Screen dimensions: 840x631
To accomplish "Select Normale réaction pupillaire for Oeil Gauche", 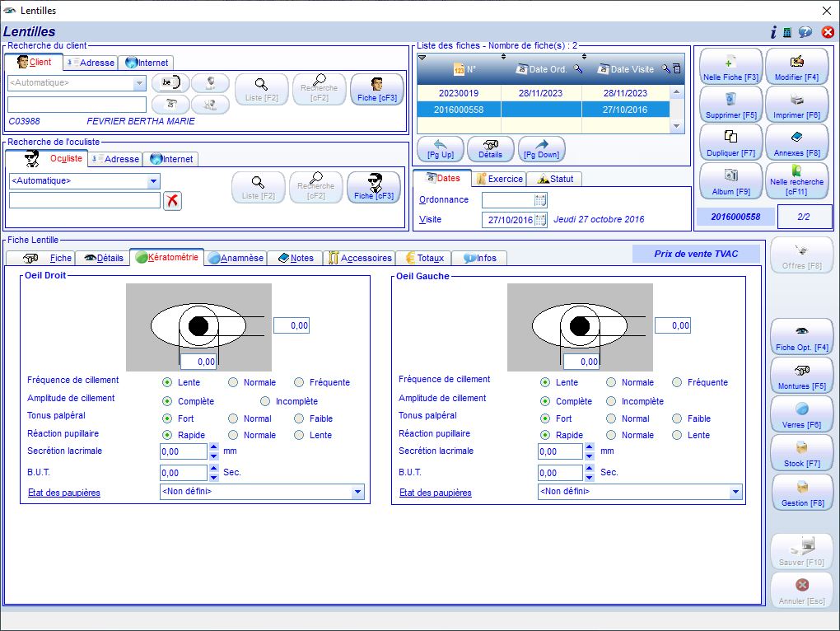I will click(611, 436).
